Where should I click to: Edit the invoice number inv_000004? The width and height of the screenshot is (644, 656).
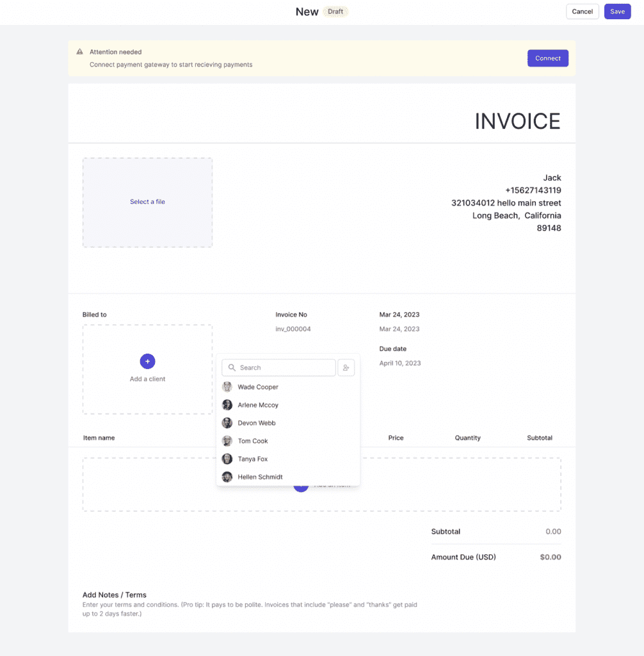pos(293,329)
